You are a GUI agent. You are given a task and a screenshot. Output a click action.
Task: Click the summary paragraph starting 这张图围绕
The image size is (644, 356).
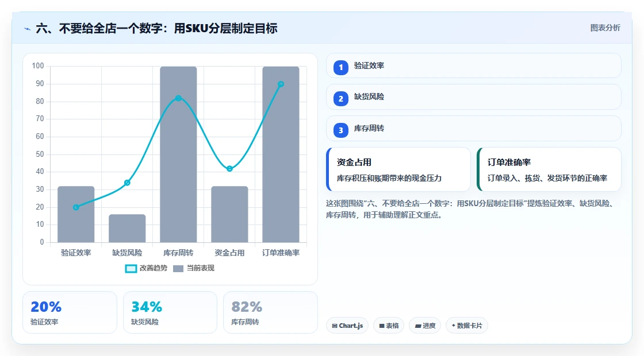[469, 209]
